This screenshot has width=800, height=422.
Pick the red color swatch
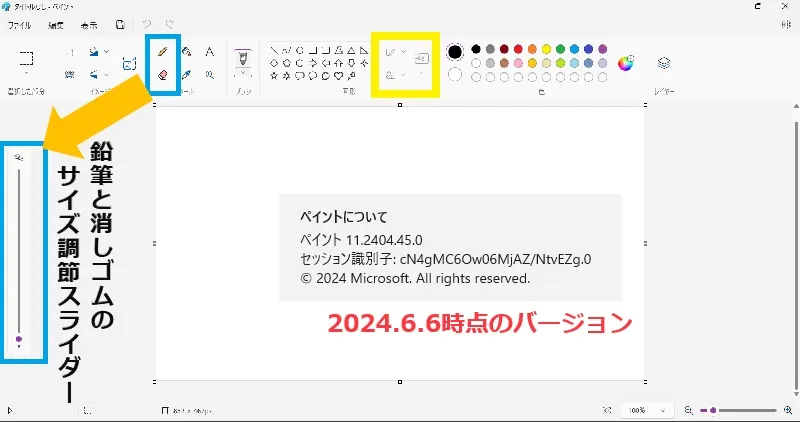click(x=518, y=49)
